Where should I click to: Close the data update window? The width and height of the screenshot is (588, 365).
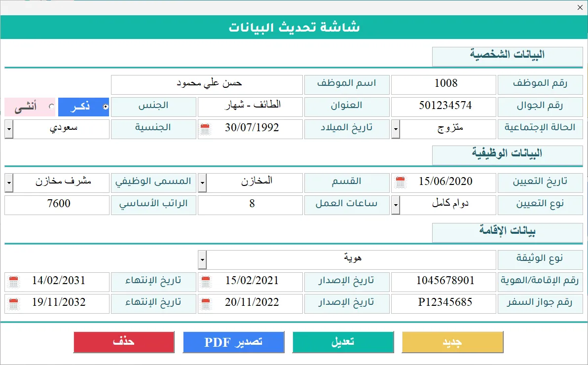(580, 7)
